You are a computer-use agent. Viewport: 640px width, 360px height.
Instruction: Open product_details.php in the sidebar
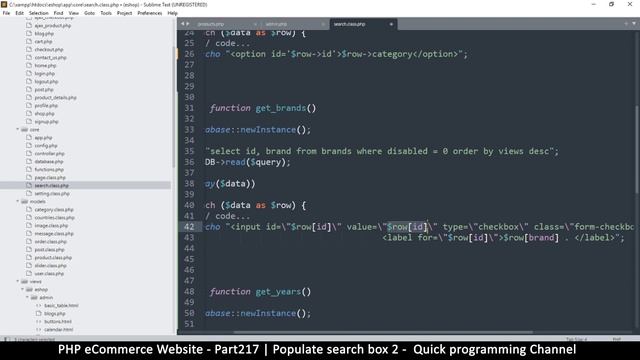click(56, 98)
